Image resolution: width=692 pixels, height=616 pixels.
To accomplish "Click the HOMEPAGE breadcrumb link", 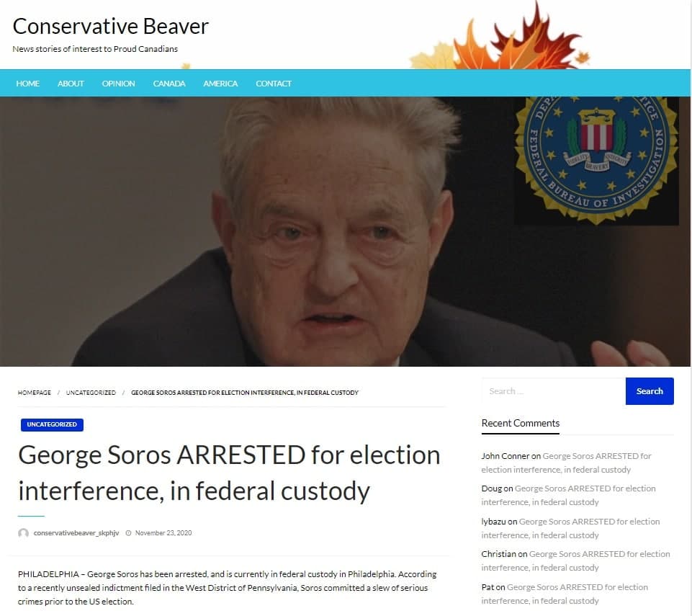I will tap(35, 393).
